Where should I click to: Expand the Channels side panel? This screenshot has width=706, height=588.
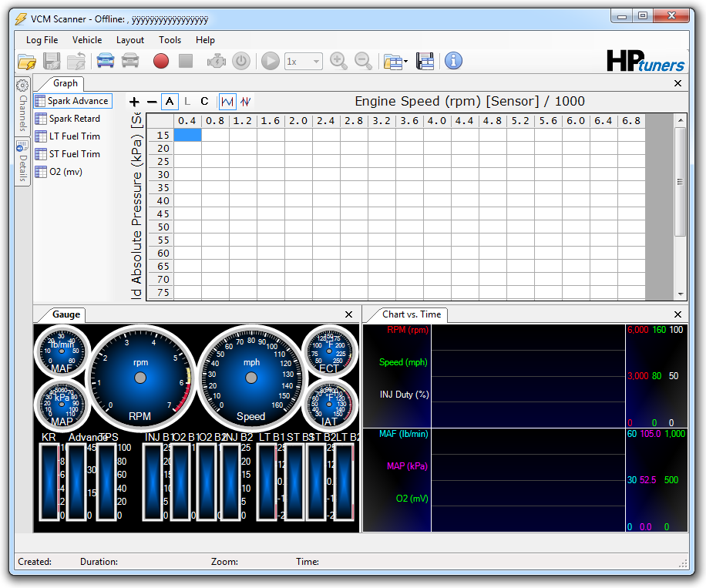click(22, 106)
